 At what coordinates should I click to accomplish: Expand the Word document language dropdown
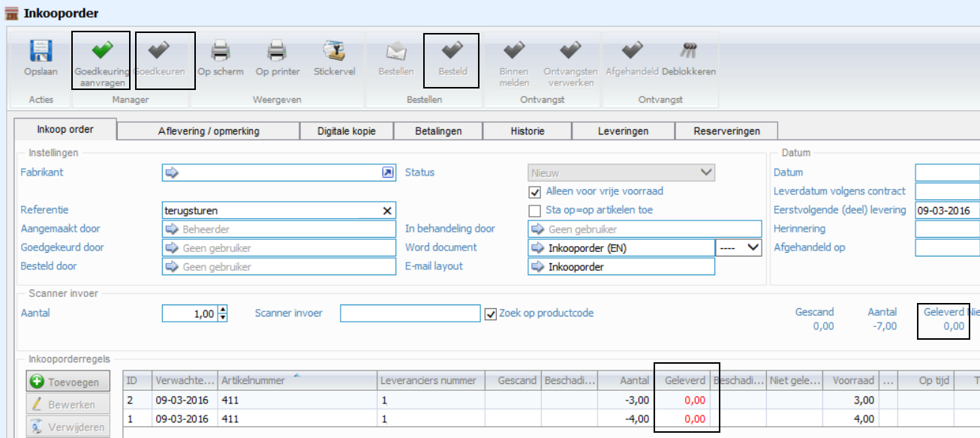coord(753,247)
